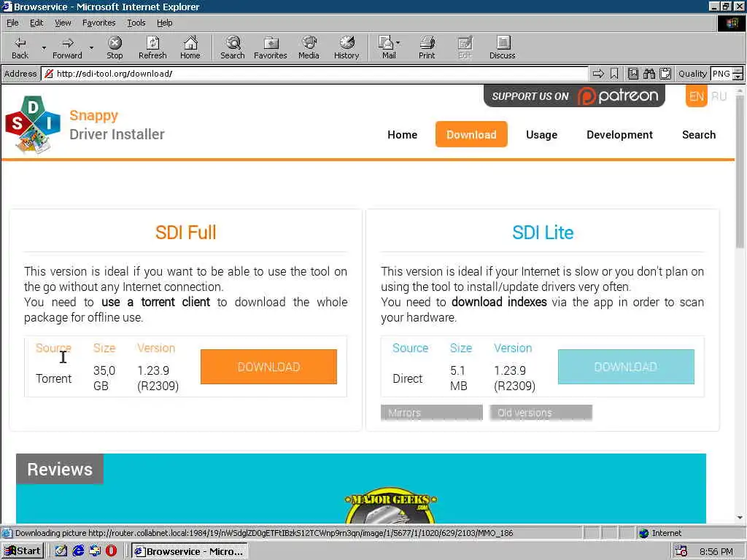Viewport: 747px width, 560px height.
Task: Open the Windows Start button
Action: coord(23,551)
